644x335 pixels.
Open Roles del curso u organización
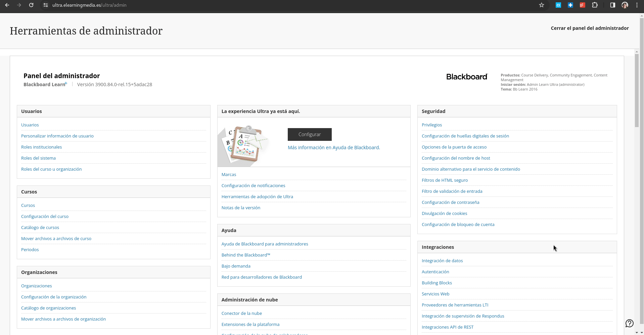coord(51,169)
